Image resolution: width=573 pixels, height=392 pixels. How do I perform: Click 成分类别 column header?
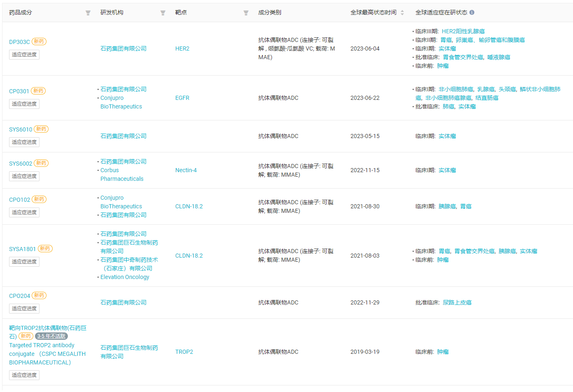pos(269,12)
